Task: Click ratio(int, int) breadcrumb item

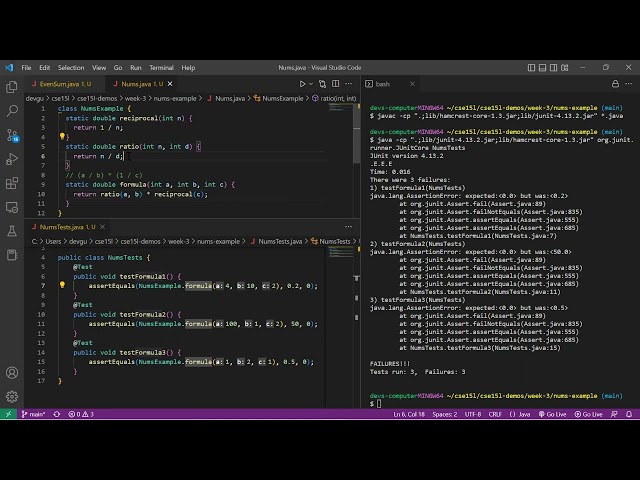Action: pos(338,98)
